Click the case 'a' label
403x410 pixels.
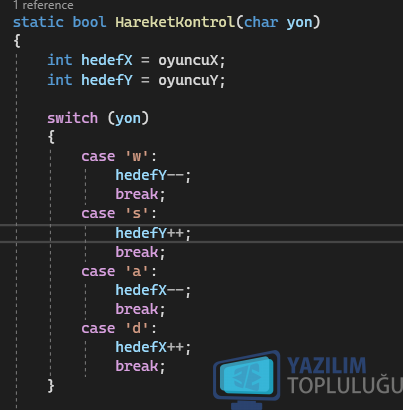click(x=119, y=271)
